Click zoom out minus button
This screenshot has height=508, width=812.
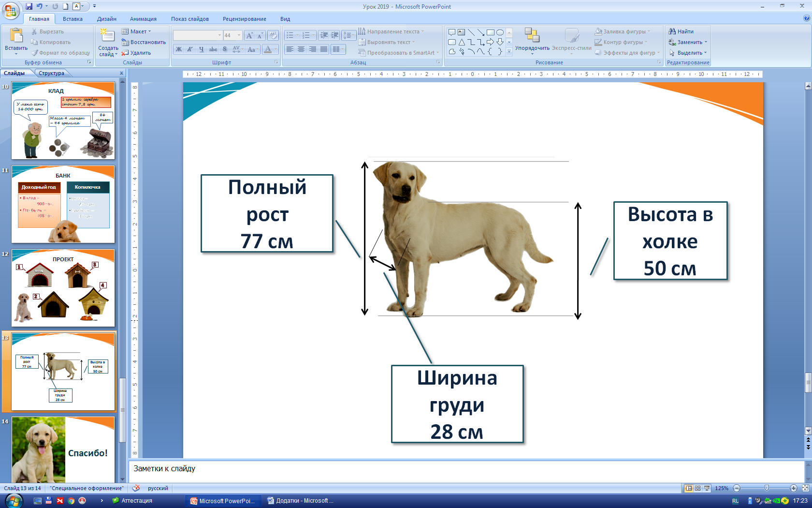point(737,488)
